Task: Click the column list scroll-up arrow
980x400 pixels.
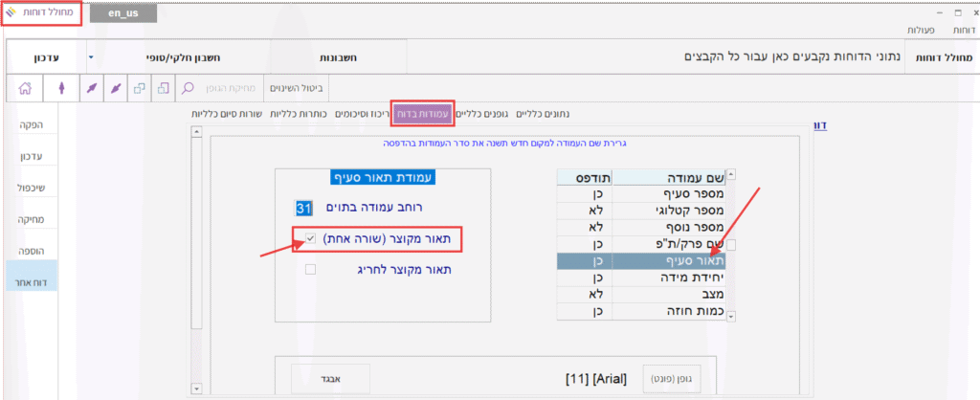Action: pos(732,175)
